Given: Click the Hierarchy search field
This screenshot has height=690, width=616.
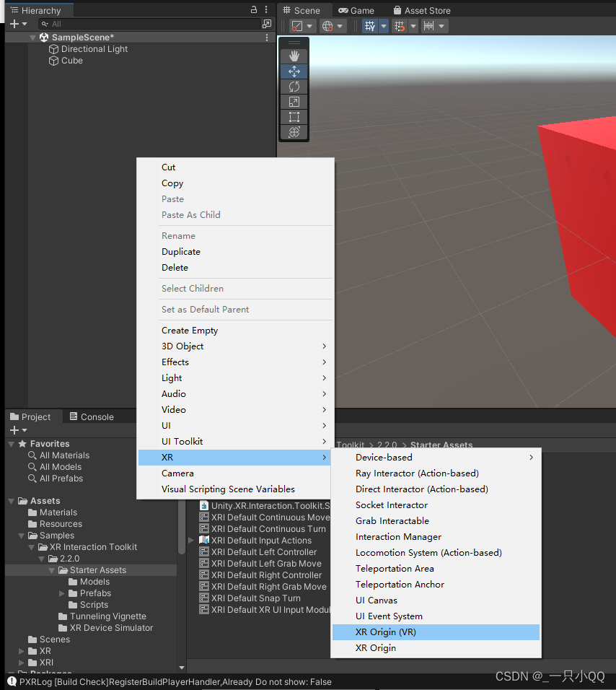Looking at the screenshot, I should pyautogui.click(x=149, y=24).
